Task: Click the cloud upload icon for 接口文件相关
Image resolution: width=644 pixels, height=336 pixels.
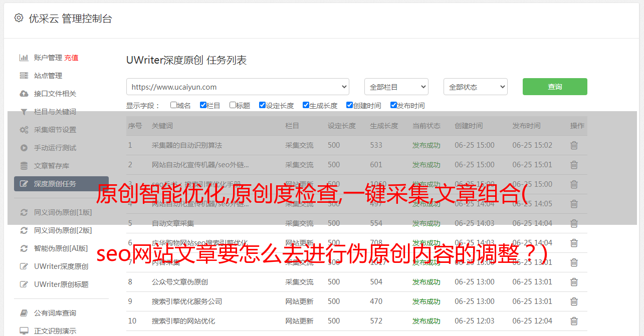Action: 24,94
